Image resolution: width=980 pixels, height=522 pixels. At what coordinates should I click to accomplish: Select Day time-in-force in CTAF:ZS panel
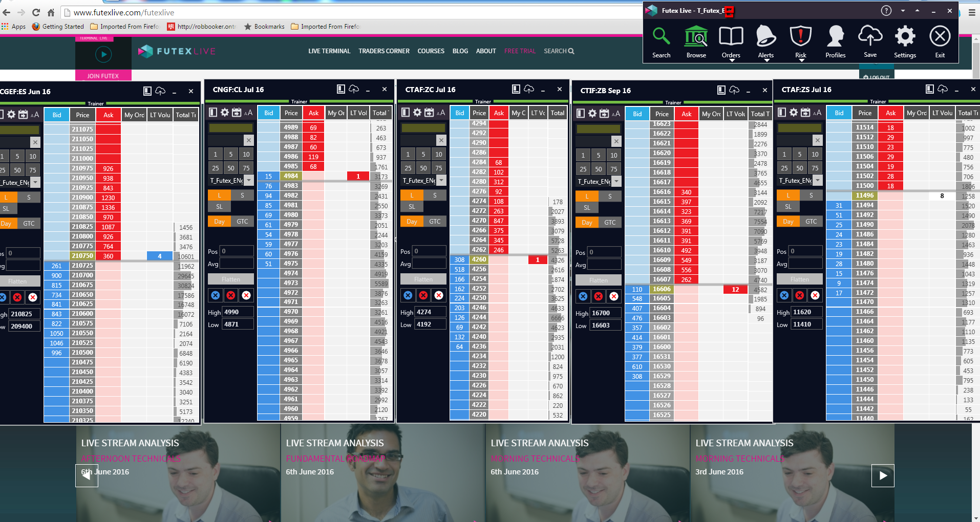pyautogui.click(x=788, y=222)
